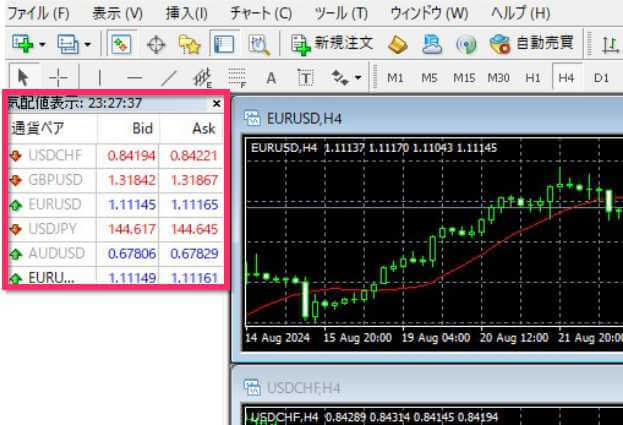Select the horizontal line drawing tool
623x425 pixels.
click(134, 77)
